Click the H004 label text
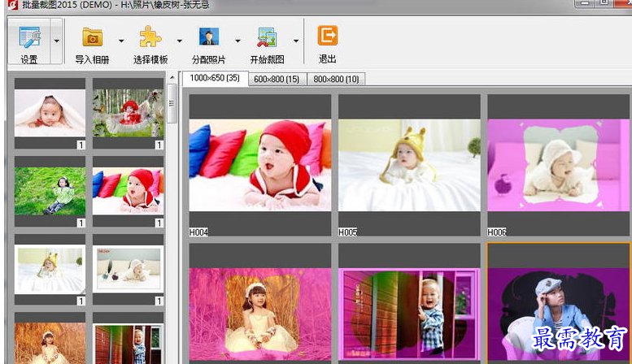Viewport: 632px width, 364px height. tap(198, 232)
